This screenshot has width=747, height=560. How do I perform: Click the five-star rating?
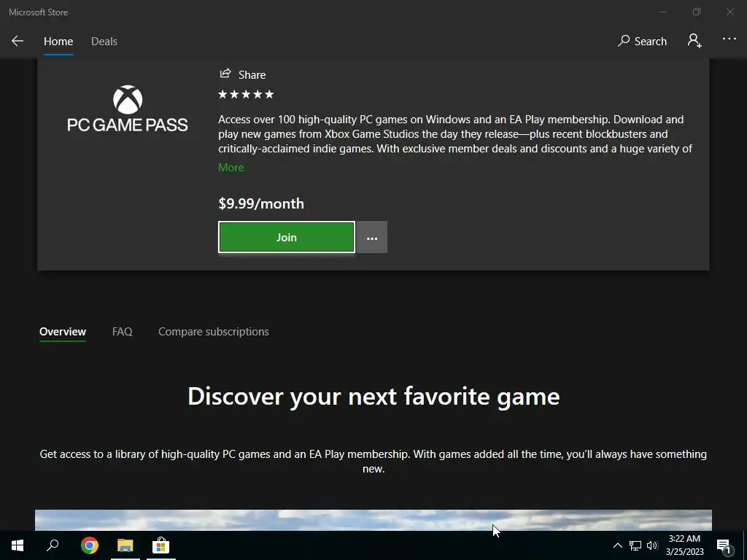click(x=246, y=94)
